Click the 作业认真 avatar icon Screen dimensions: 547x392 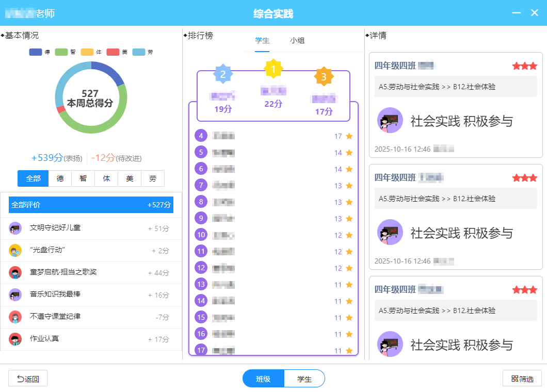15,339
